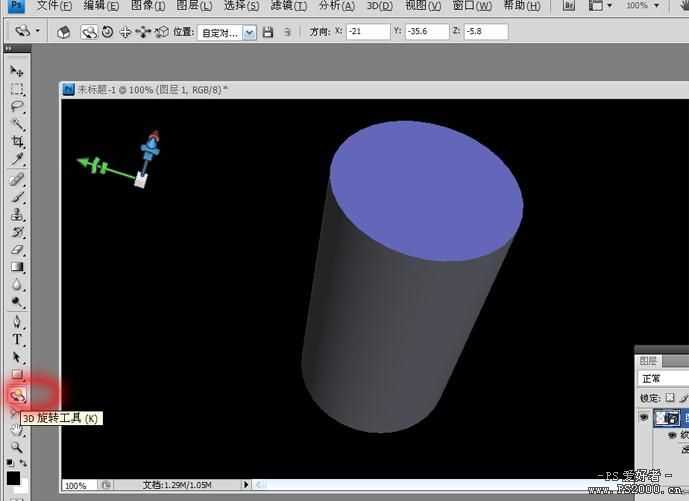The width and height of the screenshot is (689, 501).
Task: Toggle the texture sub-layer eye icon
Action: [672, 436]
